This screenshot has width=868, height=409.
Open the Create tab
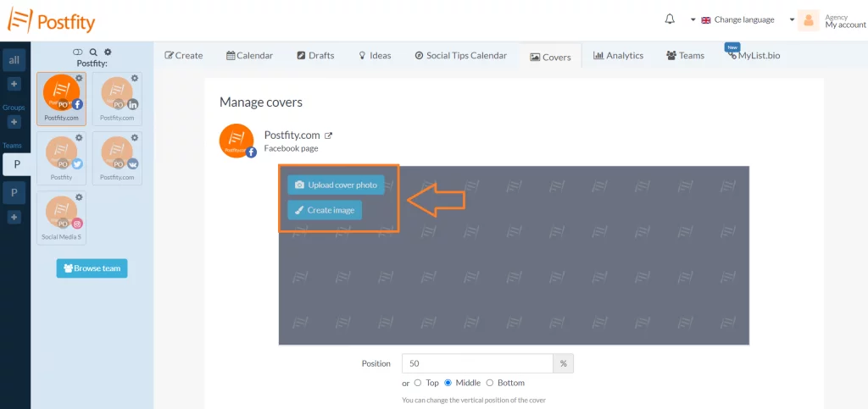click(x=184, y=55)
